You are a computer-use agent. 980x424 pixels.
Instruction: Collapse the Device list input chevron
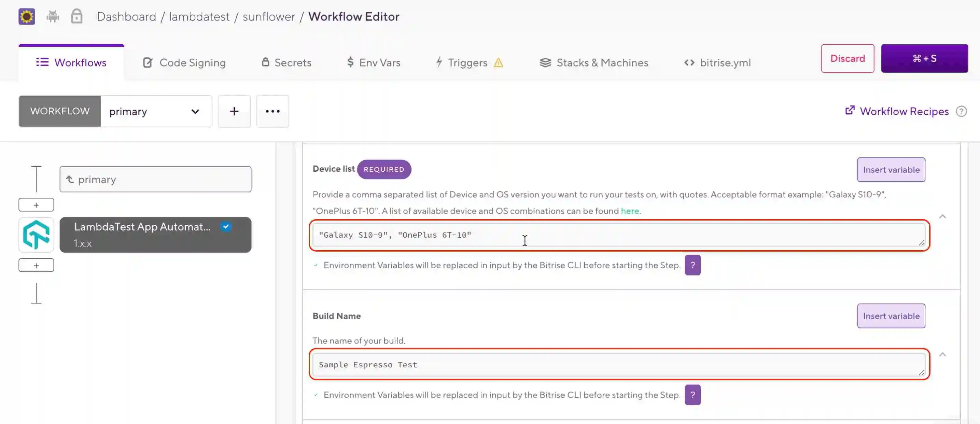point(942,216)
